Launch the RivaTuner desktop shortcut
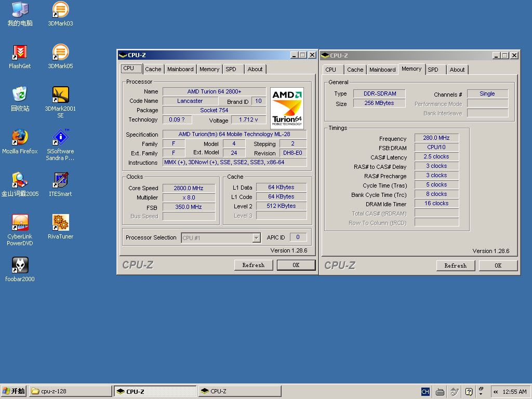Screen dimensions: 532x399 pos(60,227)
